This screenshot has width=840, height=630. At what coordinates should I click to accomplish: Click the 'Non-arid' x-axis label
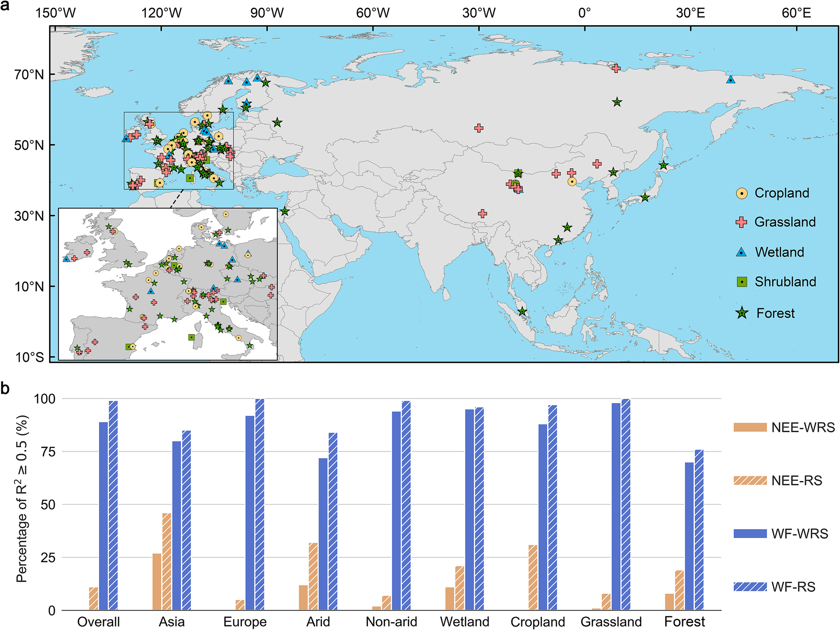point(392,622)
